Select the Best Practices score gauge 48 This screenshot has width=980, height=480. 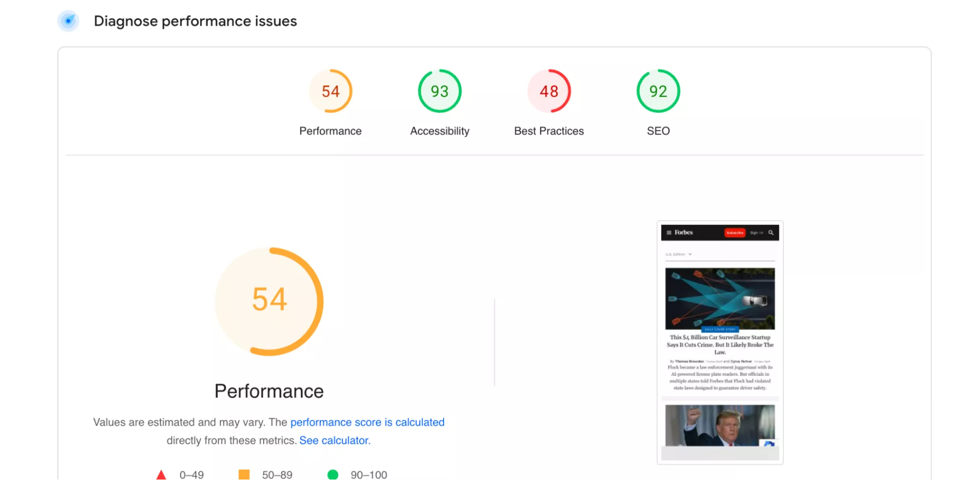coord(549,91)
